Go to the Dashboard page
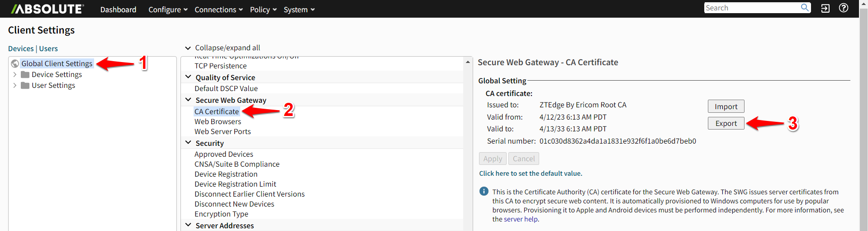Image resolution: width=868 pixels, height=231 pixels. pos(118,10)
